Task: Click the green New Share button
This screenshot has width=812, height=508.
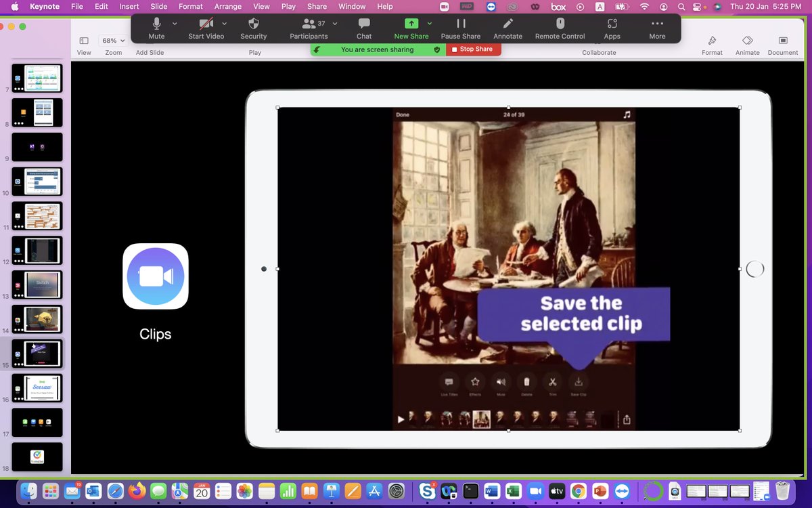Action: 411,28
